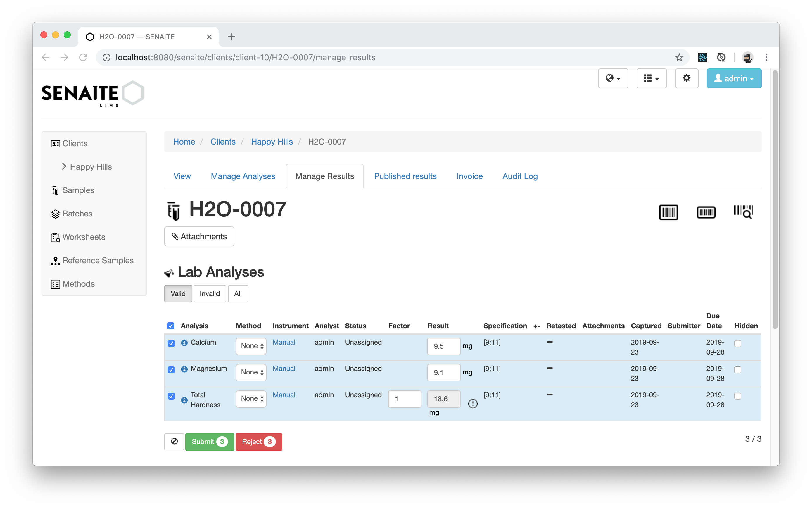Screen dimensions: 812x509
Task: Click the Chrome profile avatar
Action: (x=747, y=57)
